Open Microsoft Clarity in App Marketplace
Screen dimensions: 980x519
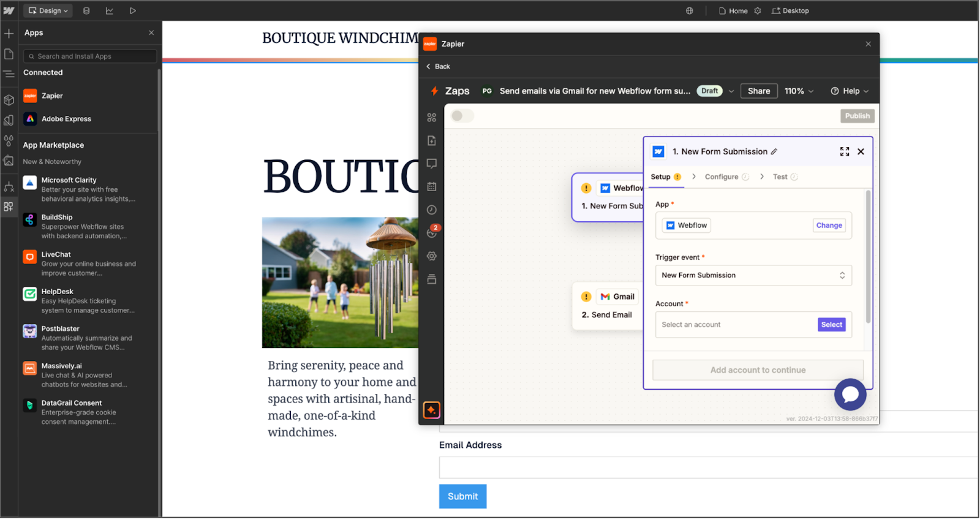click(89, 189)
